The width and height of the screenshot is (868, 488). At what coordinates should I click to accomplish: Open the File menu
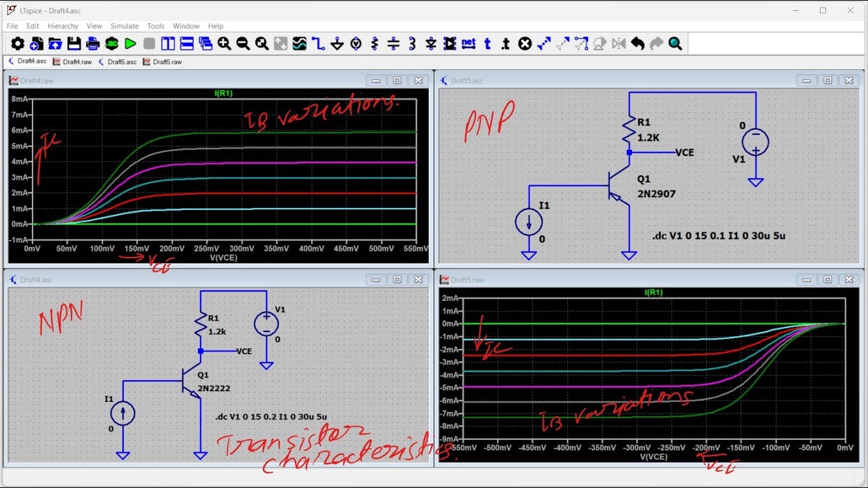tap(12, 26)
